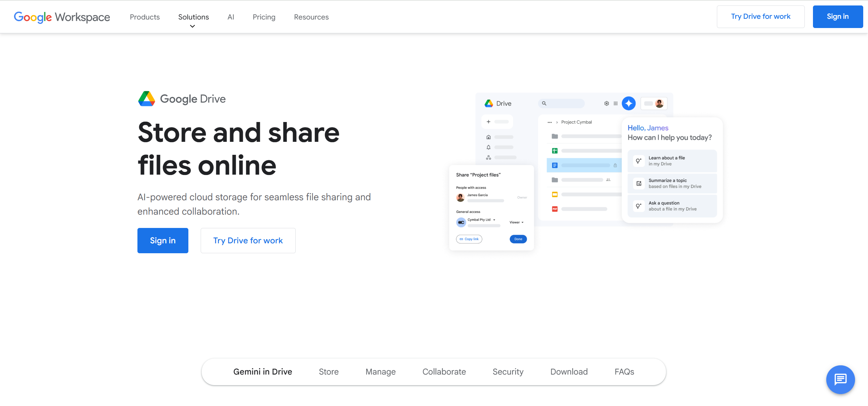Viewport: 868px width, 406px height.
Task: Click the yellow Slides file icon
Action: coord(555,194)
